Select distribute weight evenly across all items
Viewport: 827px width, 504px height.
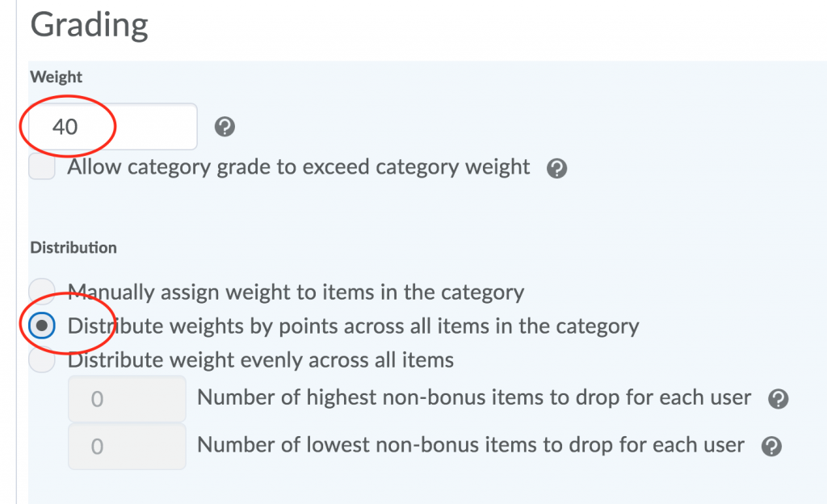[41, 359]
